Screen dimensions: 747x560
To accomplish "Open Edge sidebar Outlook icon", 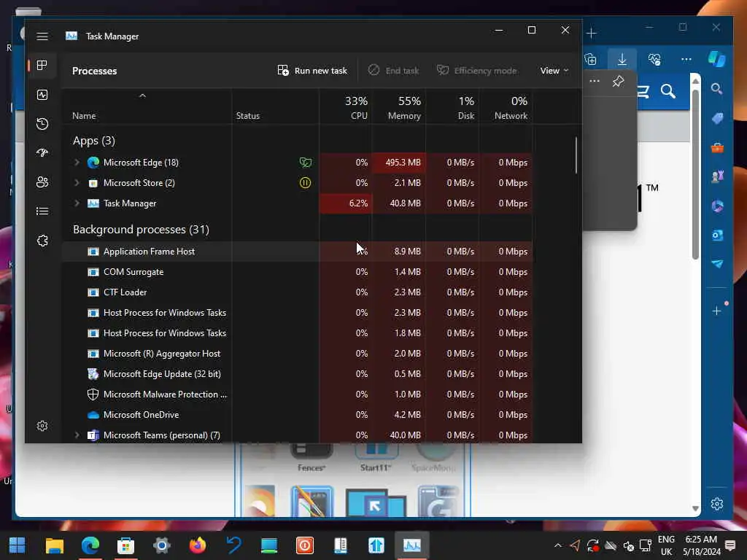I will tap(717, 235).
